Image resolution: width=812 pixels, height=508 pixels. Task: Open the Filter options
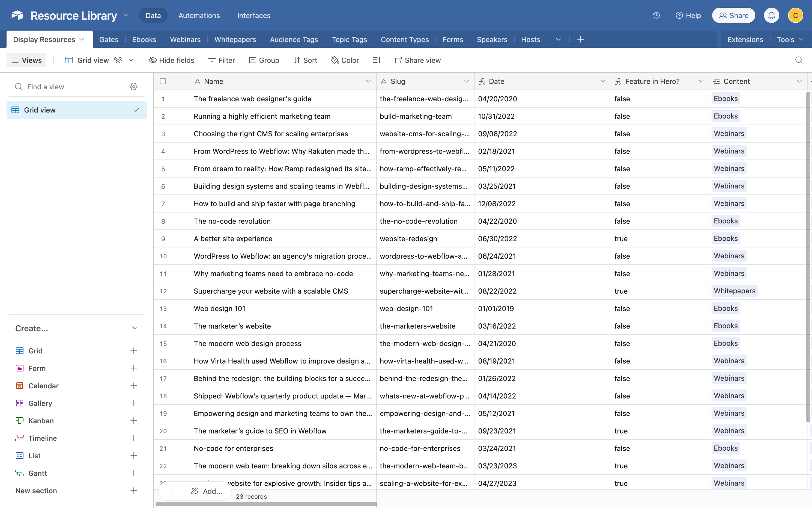click(222, 60)
